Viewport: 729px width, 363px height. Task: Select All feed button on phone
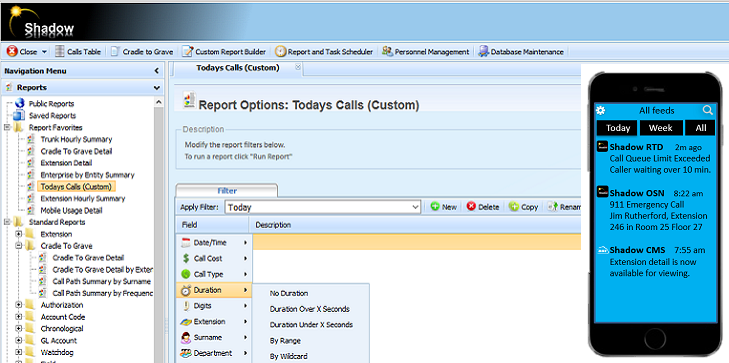pyautogui.click(x=701, y=128)
